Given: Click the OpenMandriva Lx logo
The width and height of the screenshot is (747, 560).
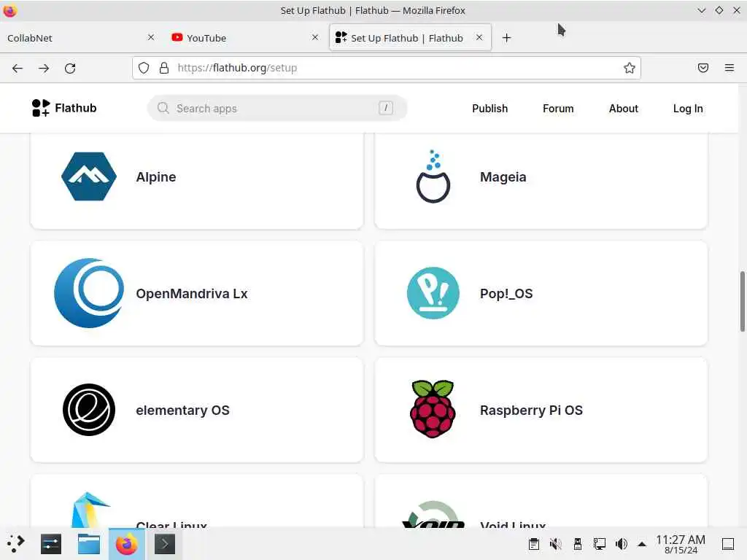Looking at the screenshot, I should click(89, 293).
